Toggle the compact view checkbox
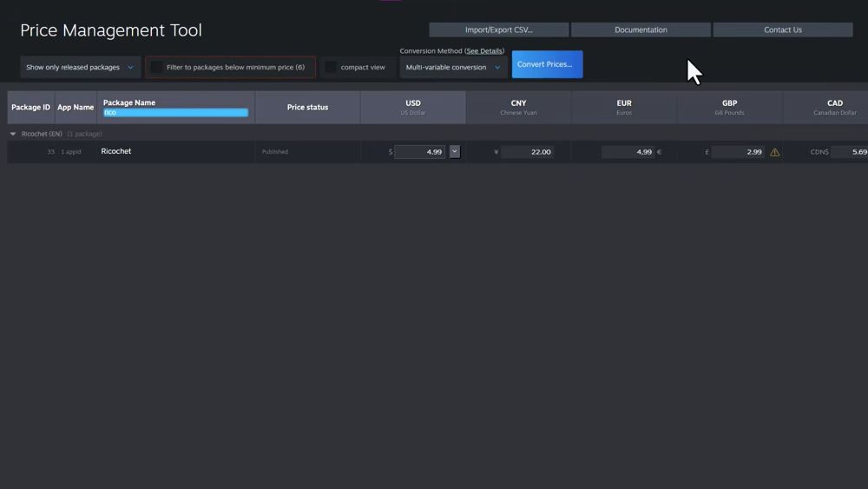The width and height of the screenshot is (868, 489). pyautogui.click(x=331, y=67)
